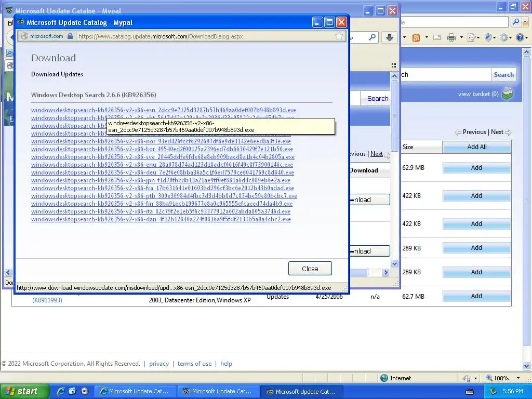
Task: Click the KB911993 link
Action: (47, 300)
